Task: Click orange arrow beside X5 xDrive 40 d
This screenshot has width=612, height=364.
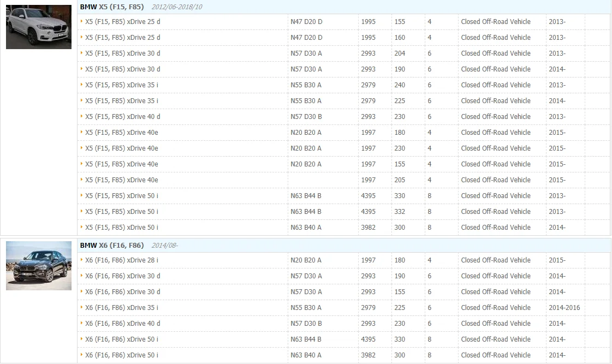Action: pos(81,116)
